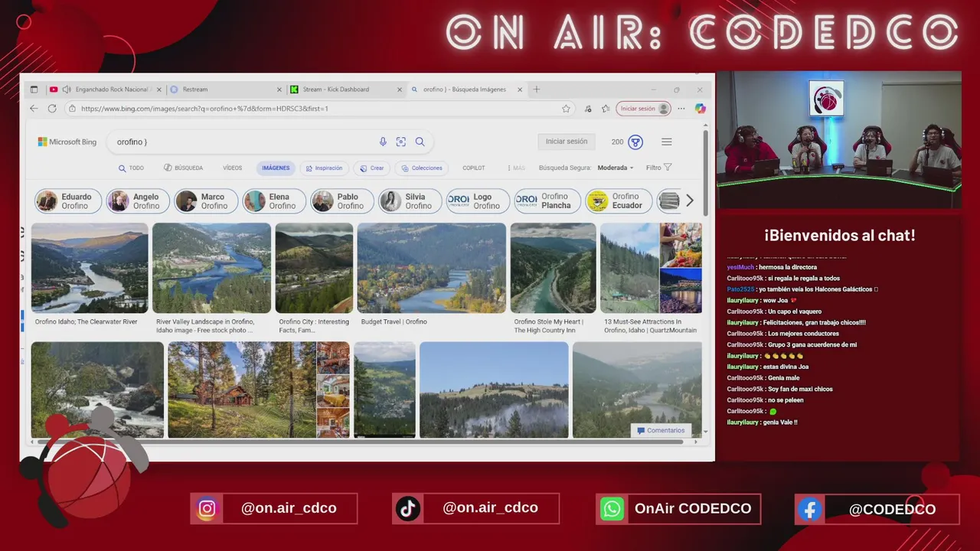This screenshot has height=551, width=980.
Task: Close the orofino Búsqueda Imágenes tab
Action: pyautogui.click(x=520, y=90)
